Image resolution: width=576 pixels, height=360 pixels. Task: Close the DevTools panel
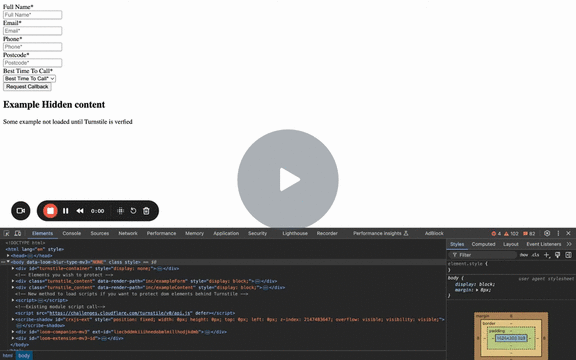(x=568, y=233)
